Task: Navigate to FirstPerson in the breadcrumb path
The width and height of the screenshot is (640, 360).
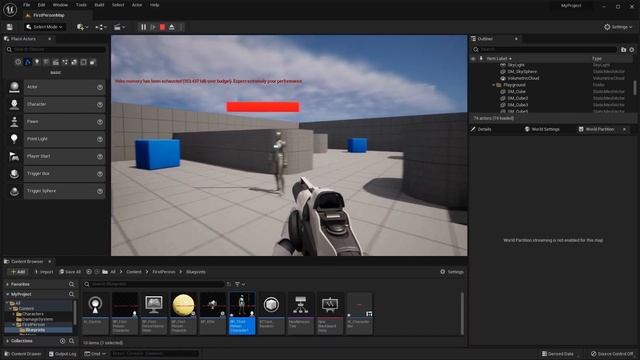Action: (x=163, y=272)
